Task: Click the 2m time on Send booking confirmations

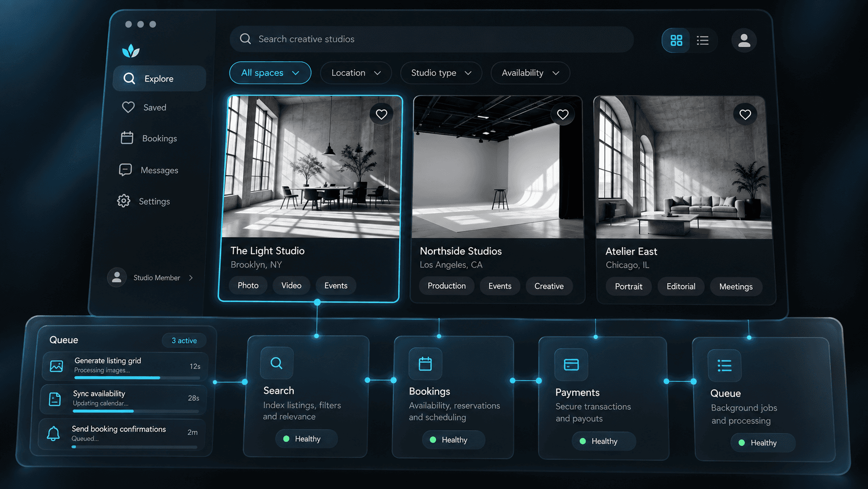Action: point(193,432)
